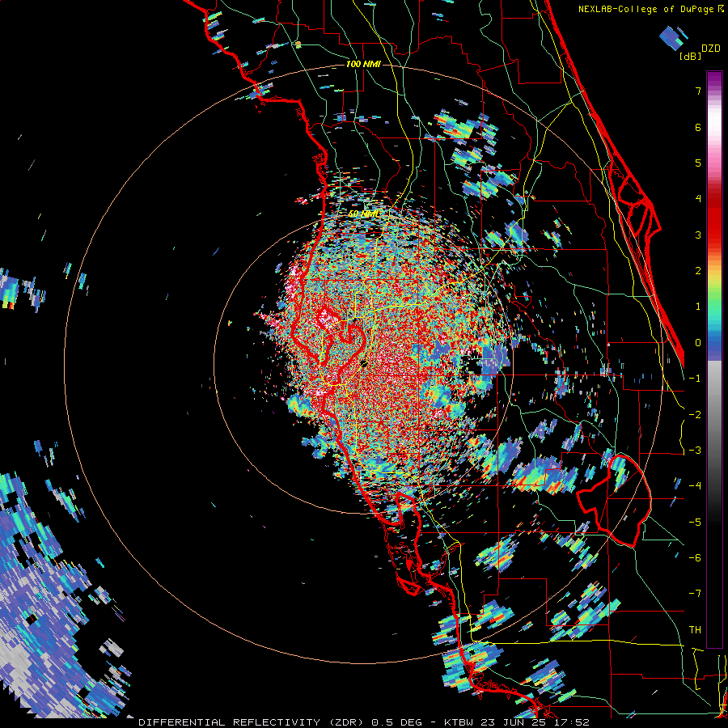
Task: Click the DZD legend title
Action: (x=711, y=49)
